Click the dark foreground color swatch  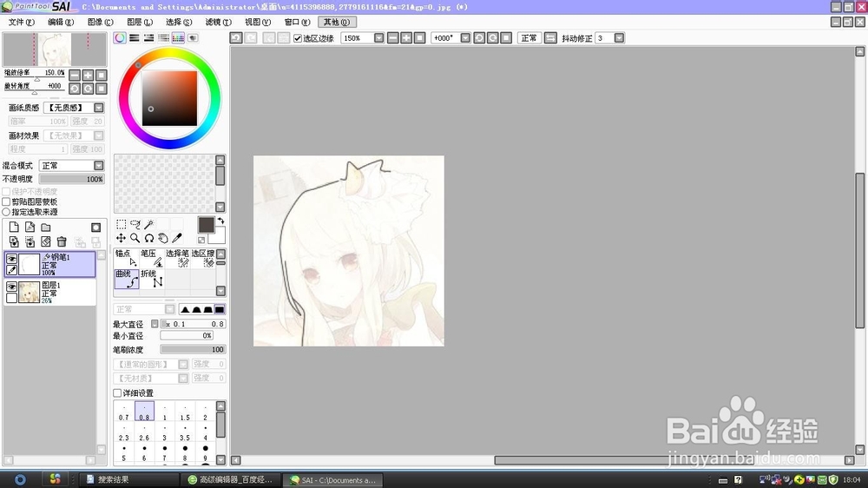(x=206, y=225)
